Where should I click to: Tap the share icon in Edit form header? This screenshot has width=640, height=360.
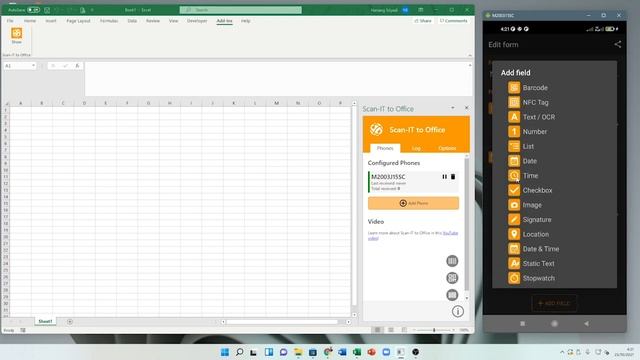[x=618, y=44]
